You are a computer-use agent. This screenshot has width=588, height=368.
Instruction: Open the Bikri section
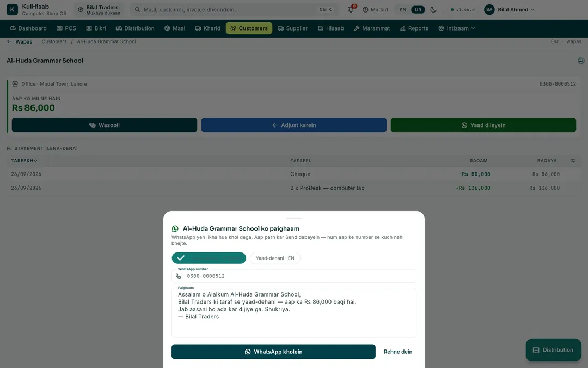coord(96,28)
